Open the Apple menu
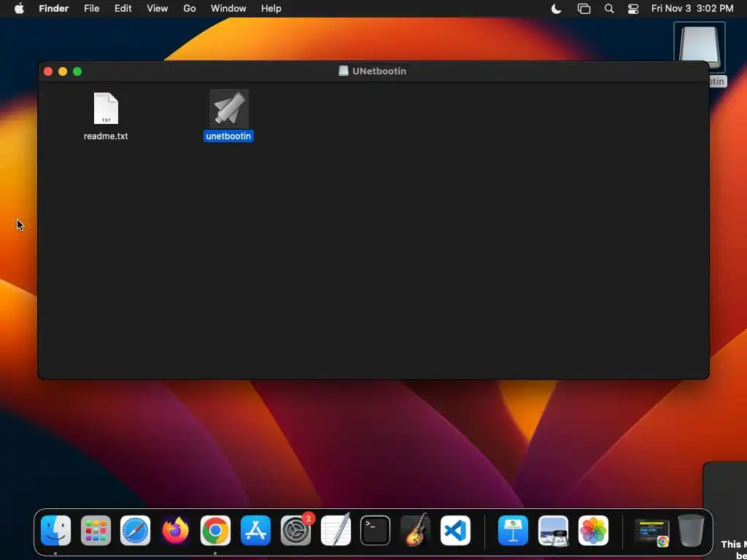This screenshot has height=560, width=747. tap(19, 9)
